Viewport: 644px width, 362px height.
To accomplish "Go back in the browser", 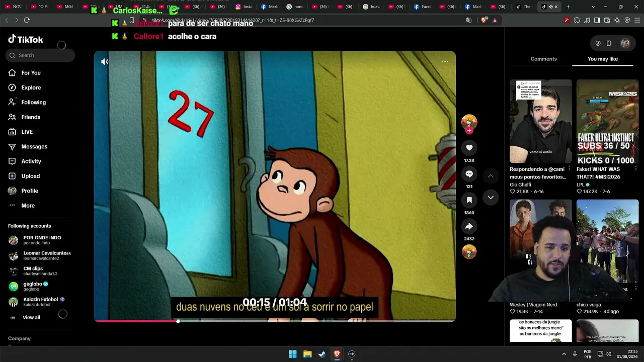I will click(x=7, y=20).
